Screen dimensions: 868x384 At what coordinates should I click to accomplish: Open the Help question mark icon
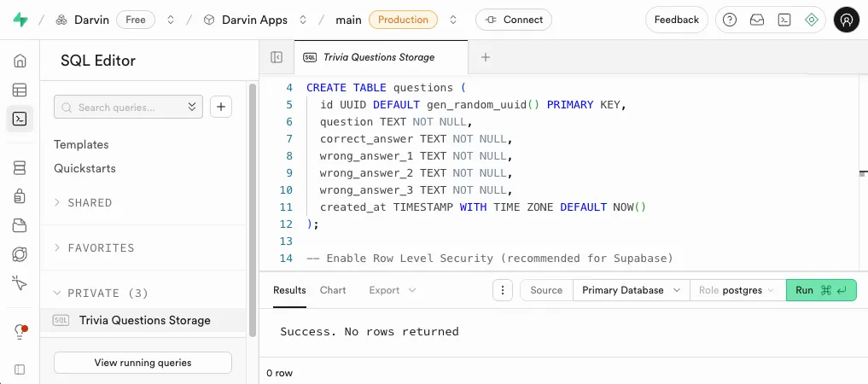[x=730, y=20]
